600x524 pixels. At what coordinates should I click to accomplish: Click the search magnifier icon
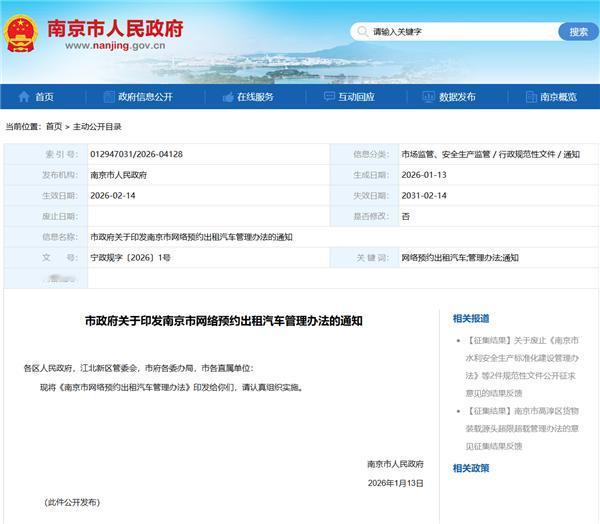click(x=362, y=31)
